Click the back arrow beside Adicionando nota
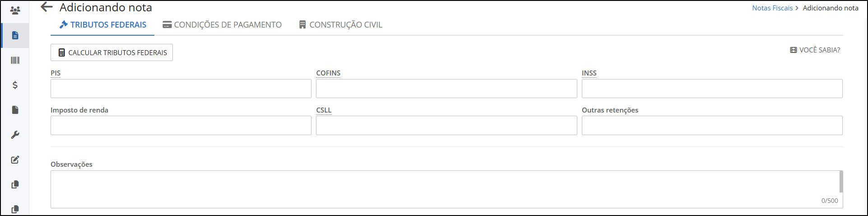This screenshot has width=868, height=216. (x=46, y=7)
